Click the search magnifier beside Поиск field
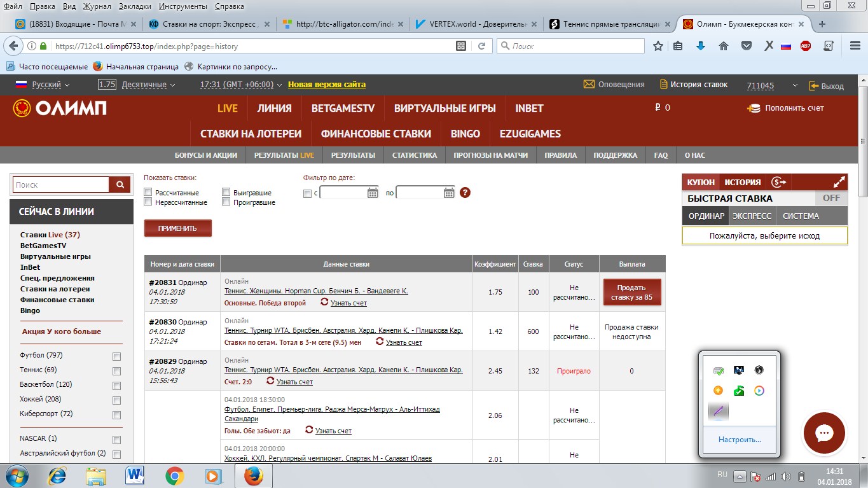Image resolution: width=868 pixels, height=488 pixels. [x=119, y=184]
